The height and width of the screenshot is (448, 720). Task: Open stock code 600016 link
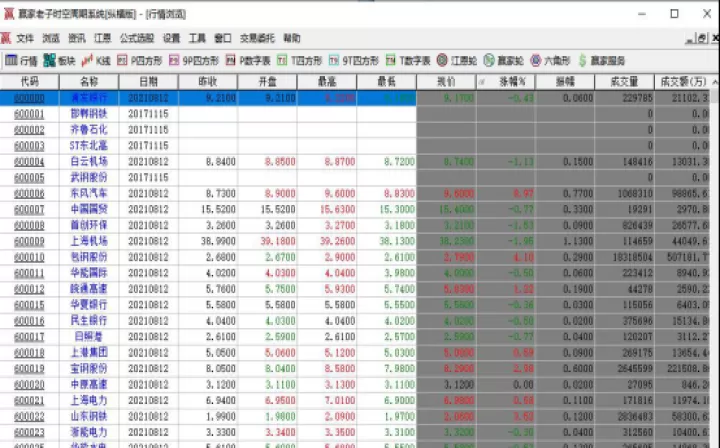(x=29, y=321)
